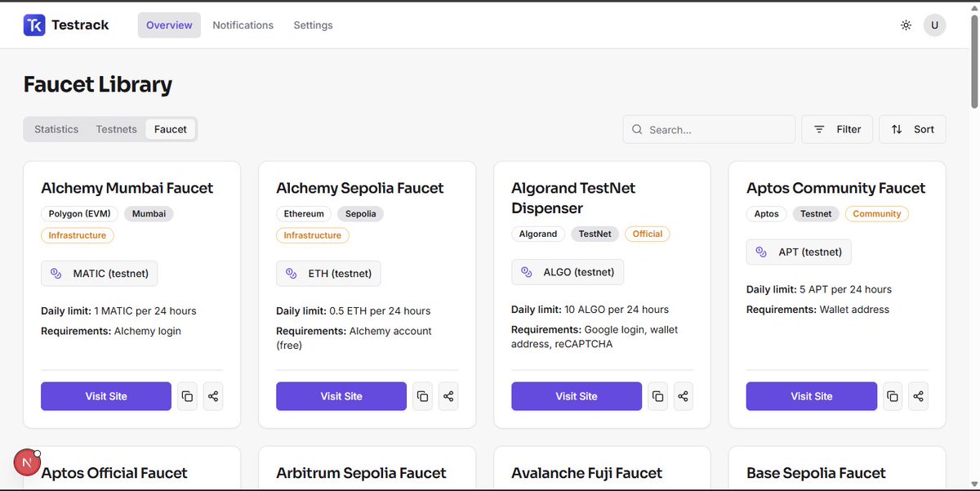
Task: Open the Filter dropdown
Action: (x=837, y=129)
